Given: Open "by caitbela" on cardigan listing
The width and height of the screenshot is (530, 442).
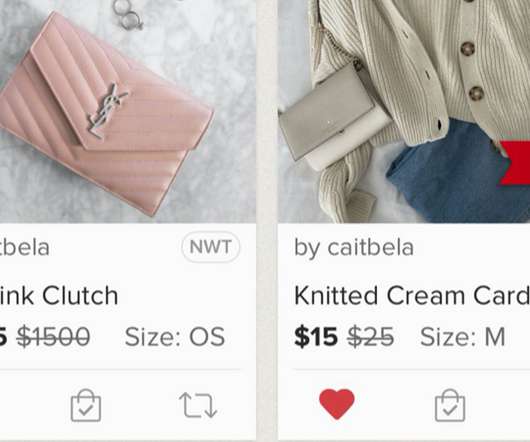Looking at the screenshot, I should pos(354,248).
